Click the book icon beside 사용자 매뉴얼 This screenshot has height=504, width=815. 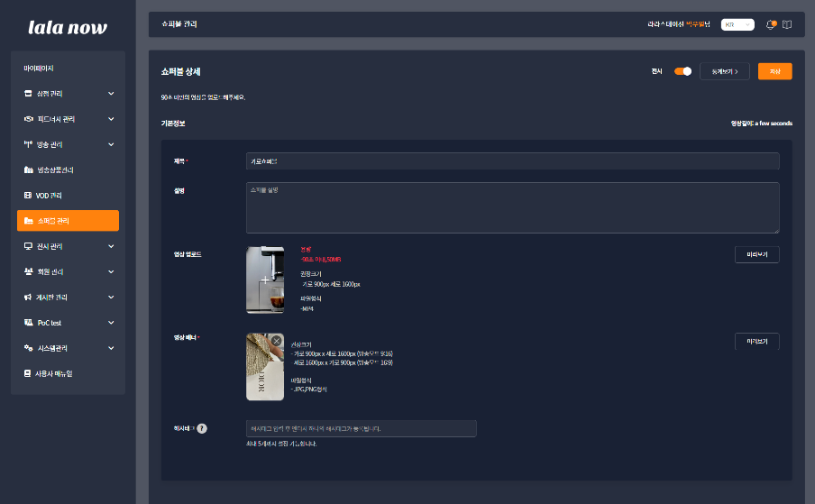[x=28, y=373]
